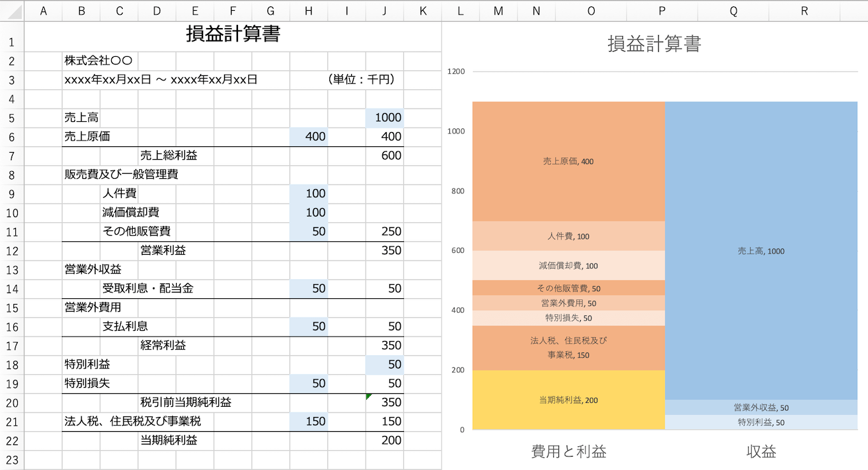Select the 営業利益 label cell
This screenshot has width=868, height=470.
click(163, 251)
